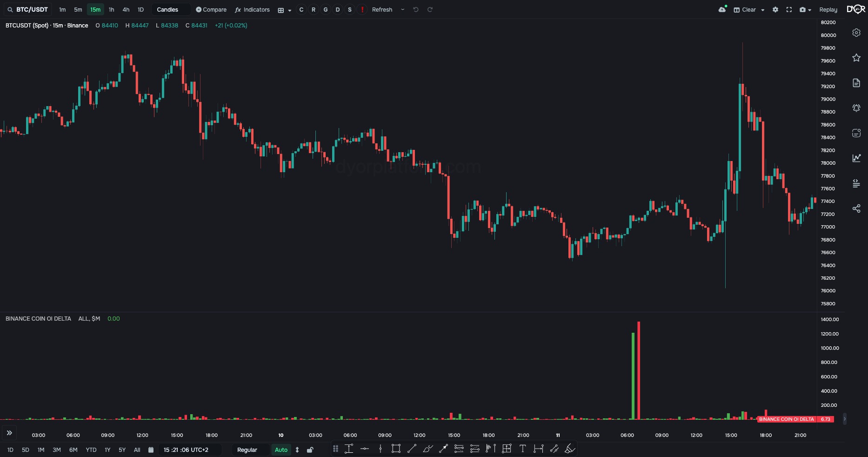
Task: Open the chart layout grid dropdown
Action: click(x=284, y=10)
